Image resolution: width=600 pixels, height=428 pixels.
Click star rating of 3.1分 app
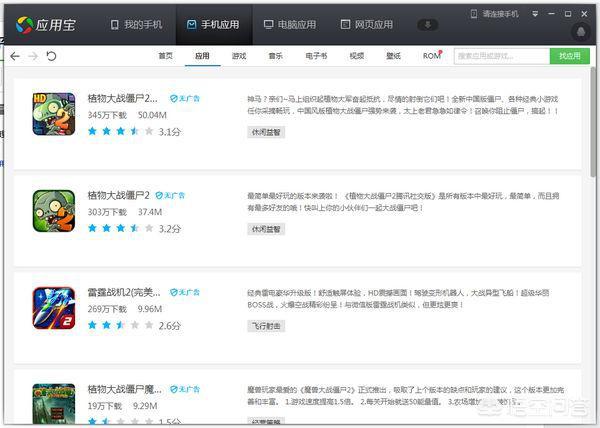tap(121, 132)
